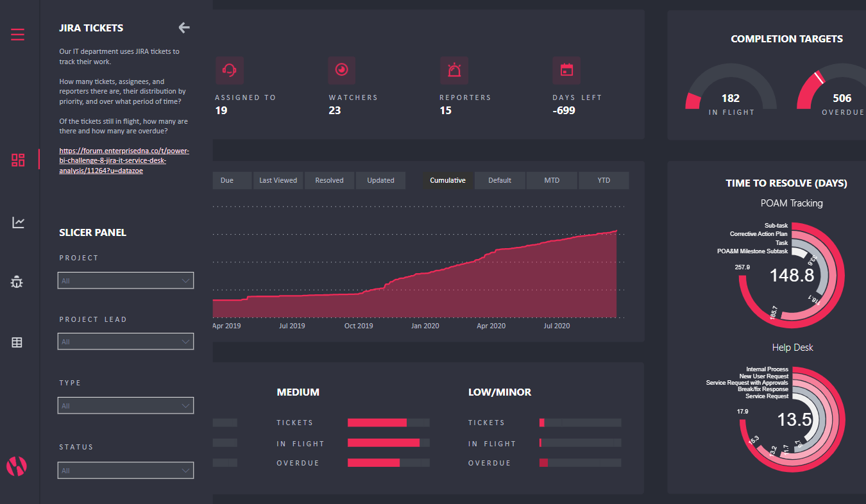Select the YTD time option

[x=604, y=181]
